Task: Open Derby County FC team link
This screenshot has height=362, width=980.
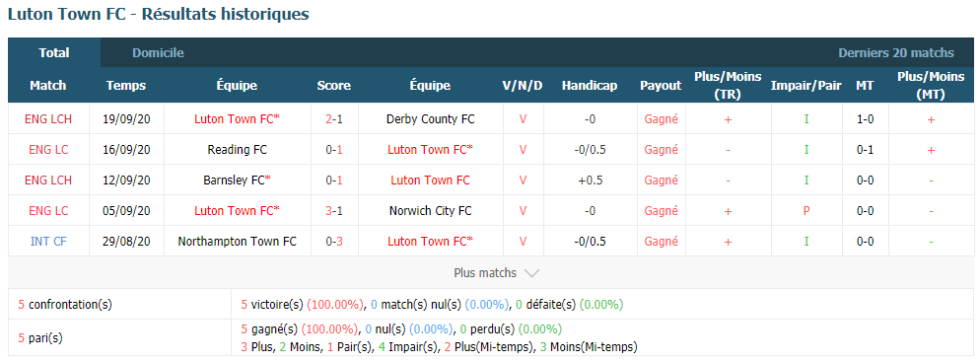Action: tap(431, 118)
